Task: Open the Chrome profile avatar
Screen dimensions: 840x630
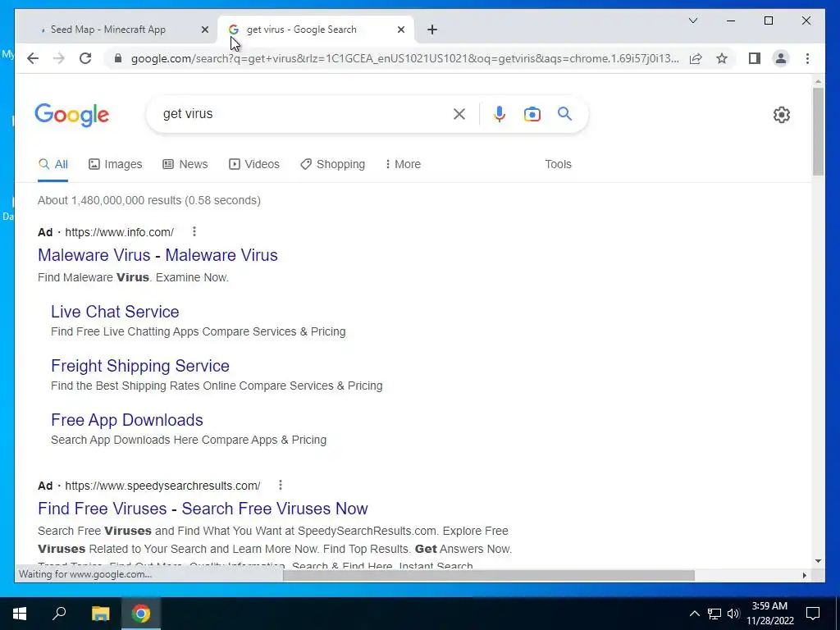Action: (x=781, y=58)
